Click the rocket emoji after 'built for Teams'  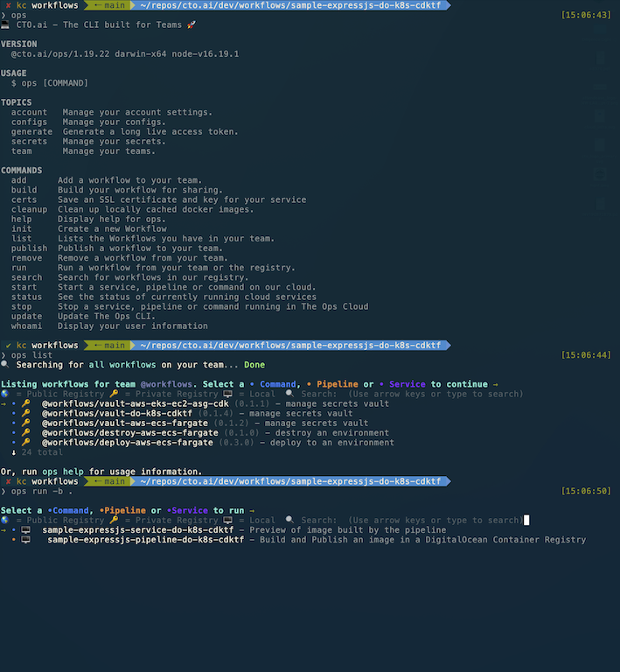192,24
